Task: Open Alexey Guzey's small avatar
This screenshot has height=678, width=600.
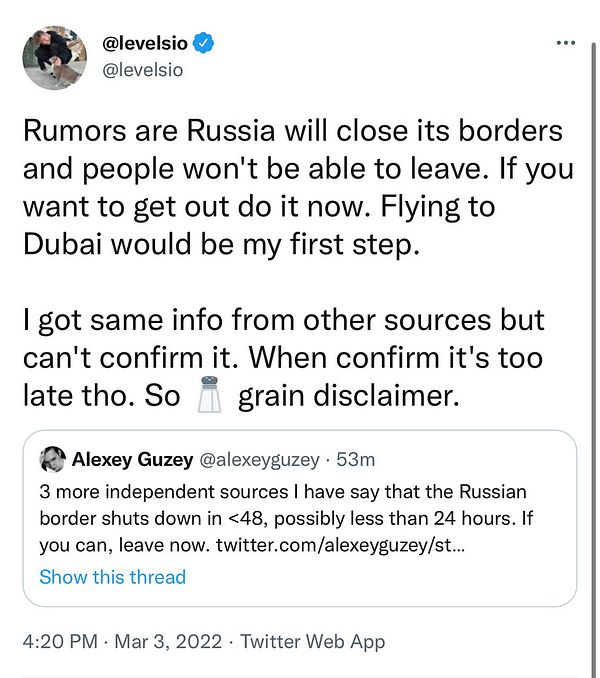Action: tap(53, 460)
